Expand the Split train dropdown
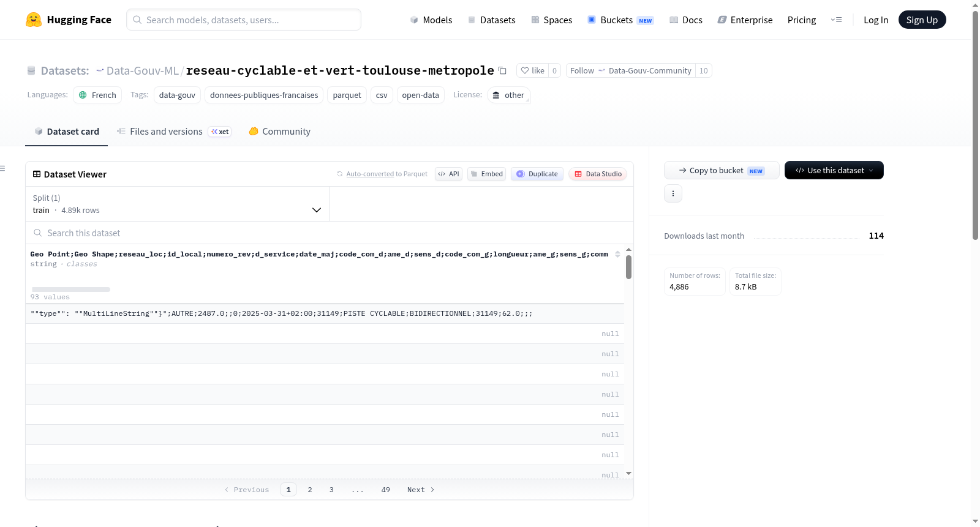The height and width of the screenshot is (527, 980). point(177,204)
